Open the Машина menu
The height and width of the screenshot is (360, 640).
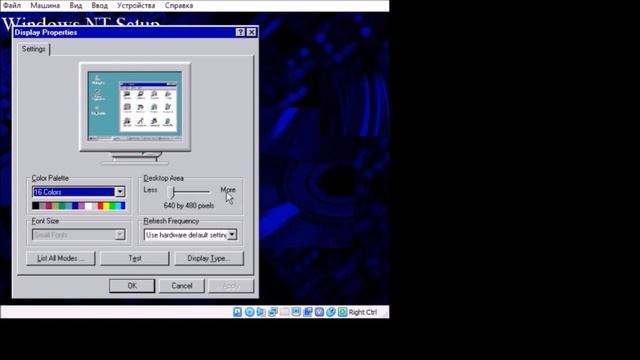pyautogui.click(x=45, y=5)
